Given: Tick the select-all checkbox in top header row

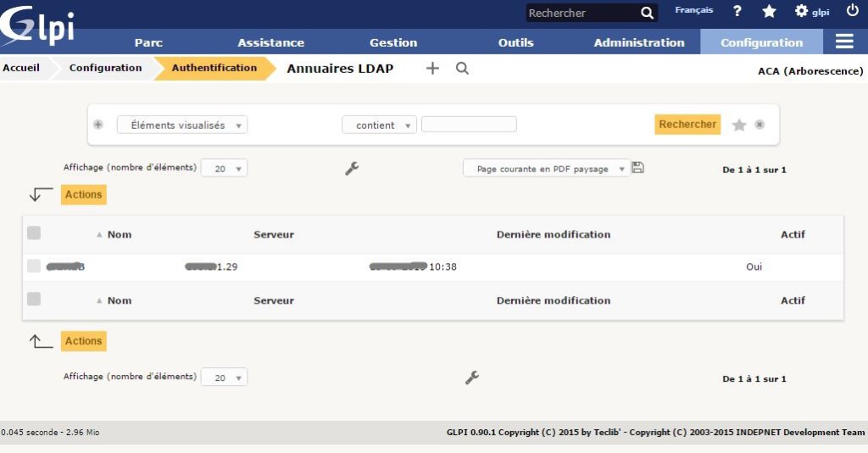Looking at the screenshot, I should coord(34,233).
